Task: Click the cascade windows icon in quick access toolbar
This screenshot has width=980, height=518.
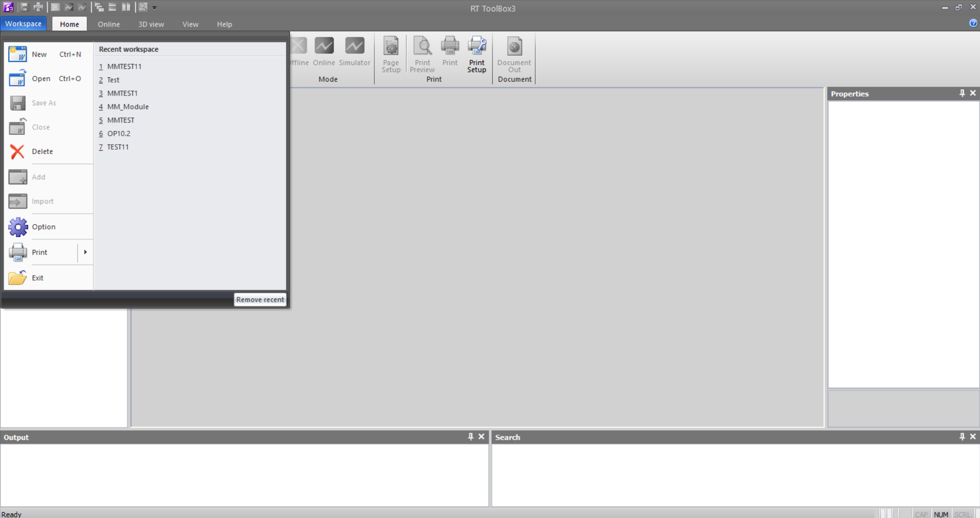Action: coord(100,7)
